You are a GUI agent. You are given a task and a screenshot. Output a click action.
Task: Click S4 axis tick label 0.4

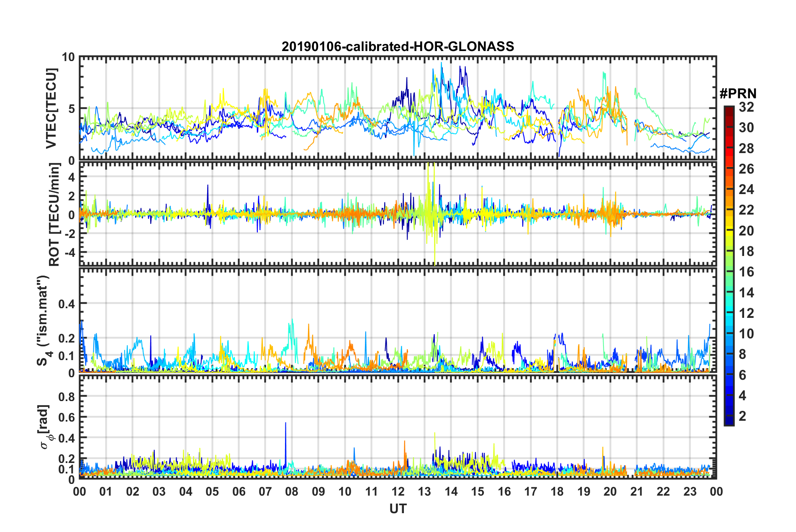point(67,304)
